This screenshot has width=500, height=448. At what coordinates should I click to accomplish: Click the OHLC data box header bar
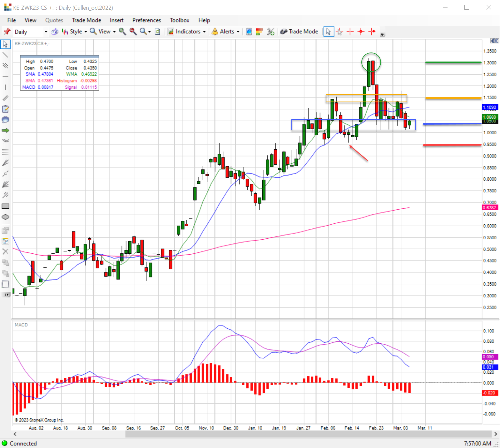click(x=59, y=56)
